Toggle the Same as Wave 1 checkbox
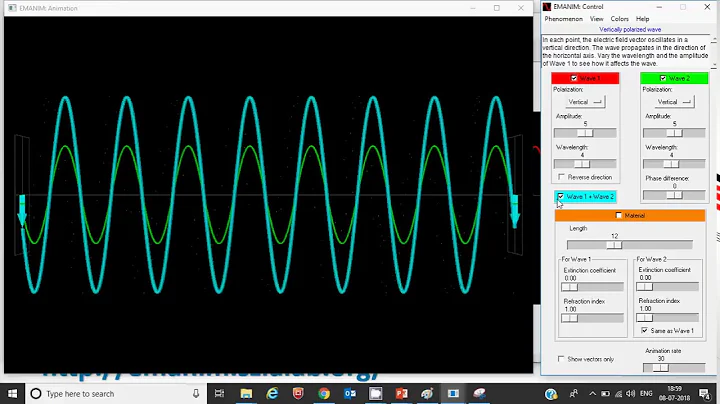This screenshot has height=404, width=720. point(644,331)
